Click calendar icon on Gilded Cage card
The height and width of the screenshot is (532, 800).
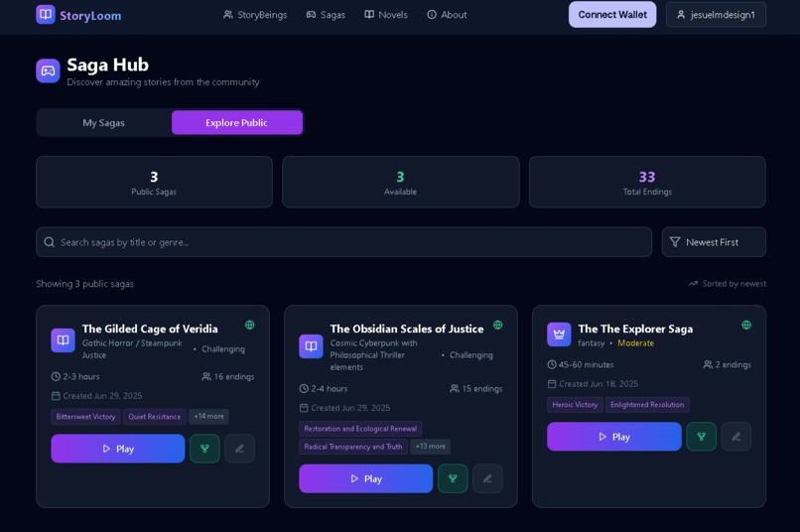click(56, 396)
